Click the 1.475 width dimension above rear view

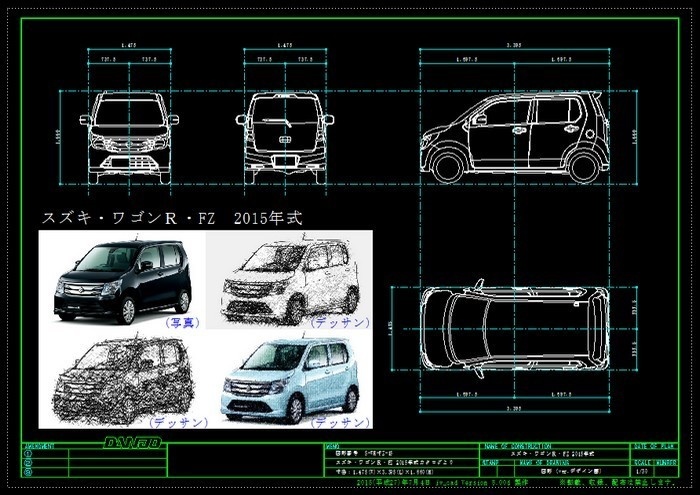pyautogui.click(x=285, y=45)
